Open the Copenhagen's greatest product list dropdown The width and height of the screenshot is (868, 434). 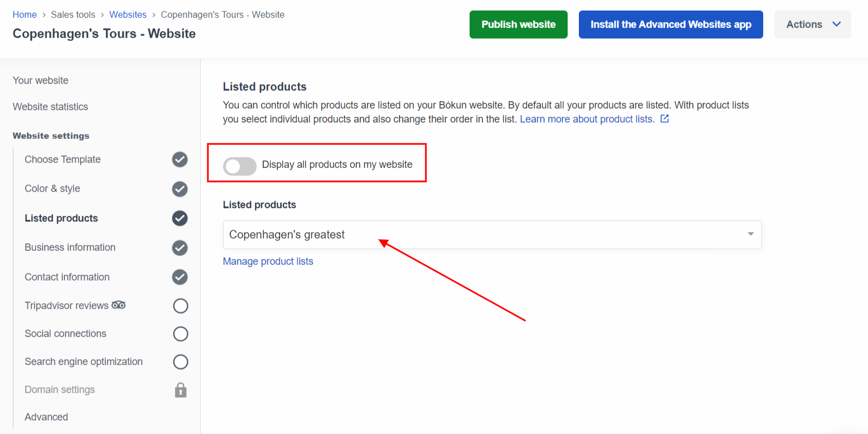pos(492,235)
